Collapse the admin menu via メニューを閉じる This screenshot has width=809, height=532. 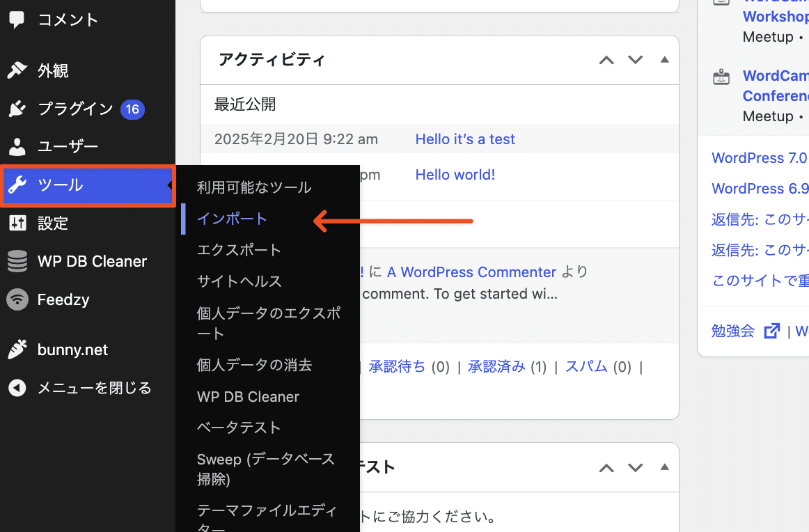click(x=17, y=388)
